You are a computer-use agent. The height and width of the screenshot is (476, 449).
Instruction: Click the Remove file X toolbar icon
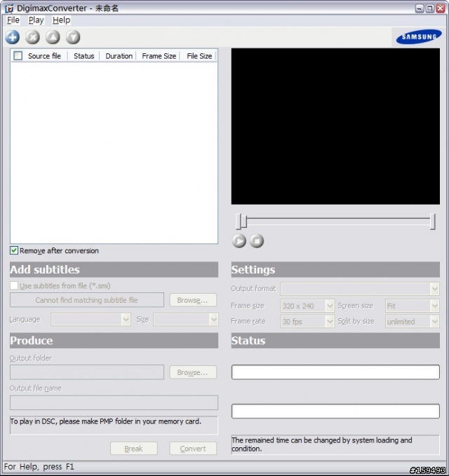coord(32,37)
